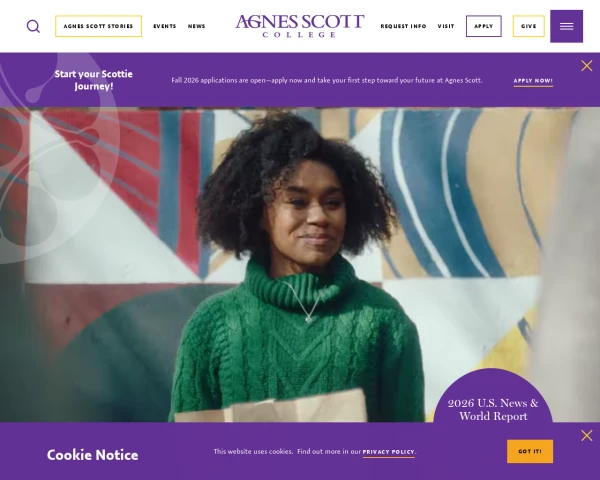Open Agnes Scott Stories page
The height and width of the screenshot is (480, 600).
tap(98, 26)
